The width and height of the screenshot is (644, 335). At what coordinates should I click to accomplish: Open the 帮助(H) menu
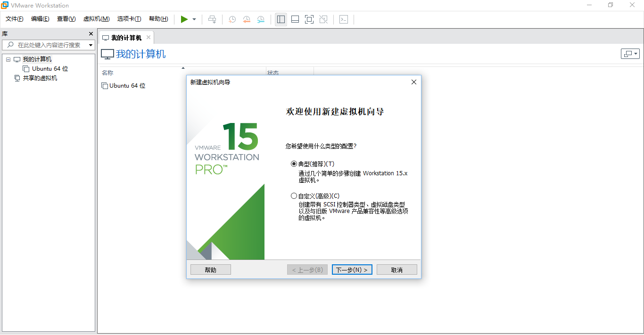coord(158,19)
